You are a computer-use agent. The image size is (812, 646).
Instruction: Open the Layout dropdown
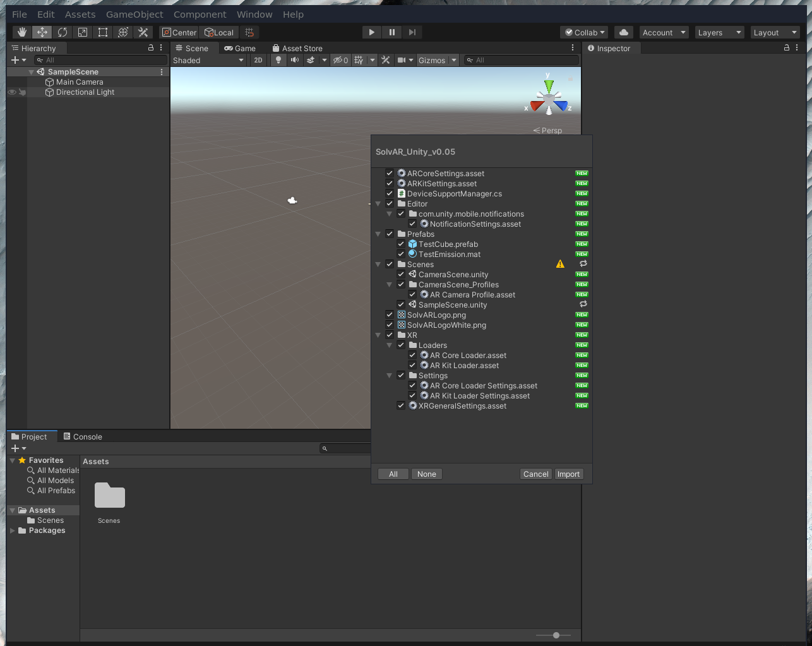(775, 32)
